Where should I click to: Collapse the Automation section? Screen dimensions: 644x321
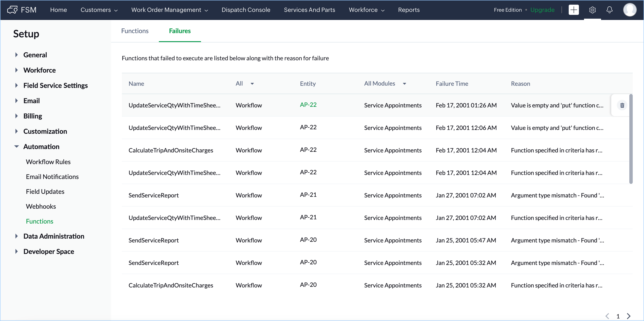pyautogui.click(x=17, y=146)
